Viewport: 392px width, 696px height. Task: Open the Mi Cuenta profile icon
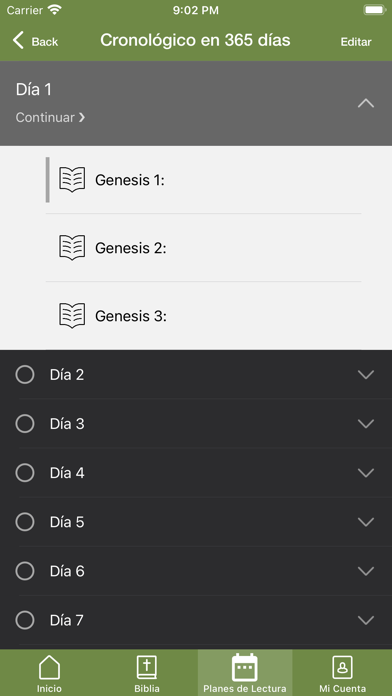pyautogui.click(x=342, y=668)
